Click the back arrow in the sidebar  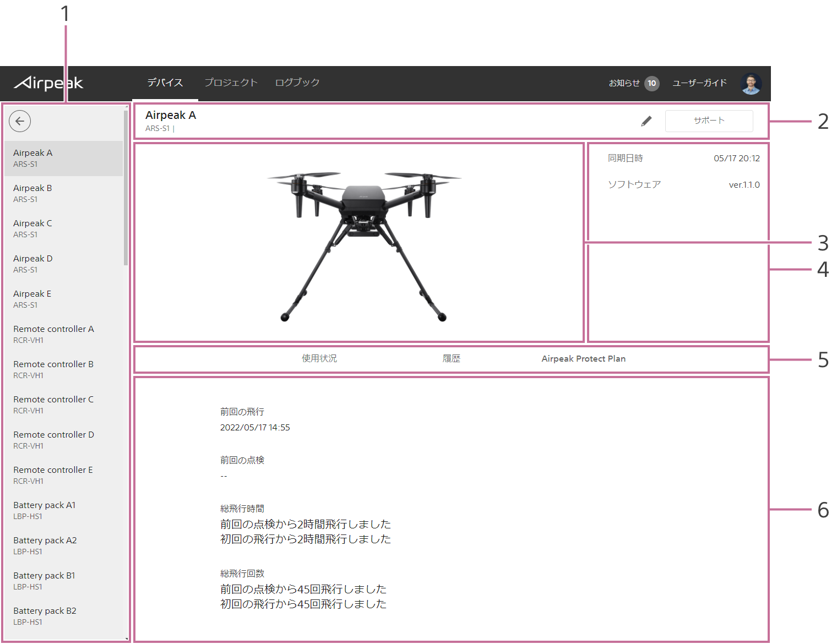coord(20,121)
